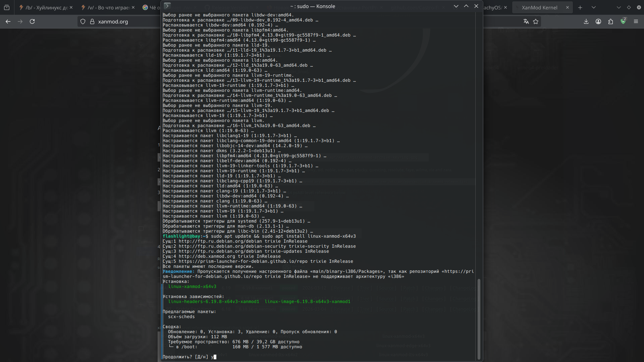This screenshot has width=644, height=362.
Task: Click the Konsole vertical scrollbar handle
Action: [479, 318]
